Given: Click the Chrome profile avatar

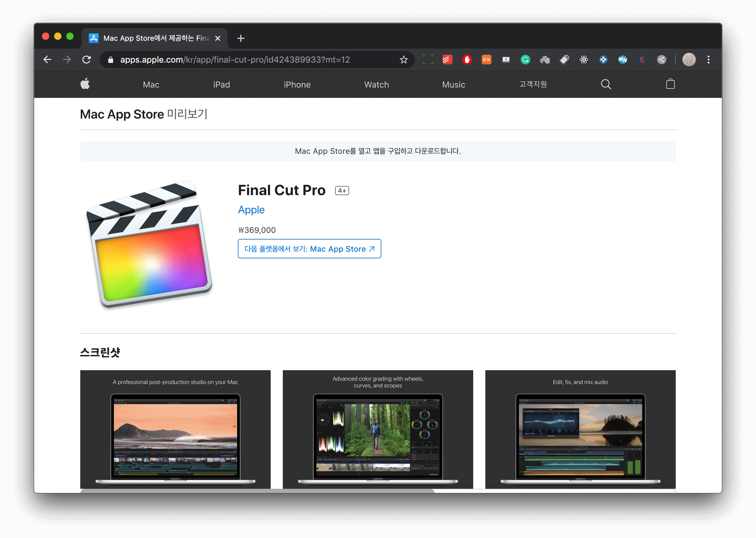Looking at the screenshot, I should [x=689, y=60].
